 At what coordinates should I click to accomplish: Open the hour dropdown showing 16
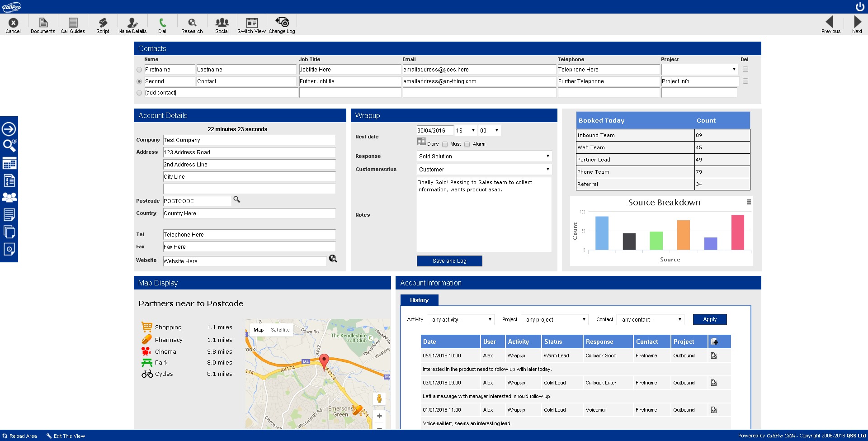coord(466,131)
